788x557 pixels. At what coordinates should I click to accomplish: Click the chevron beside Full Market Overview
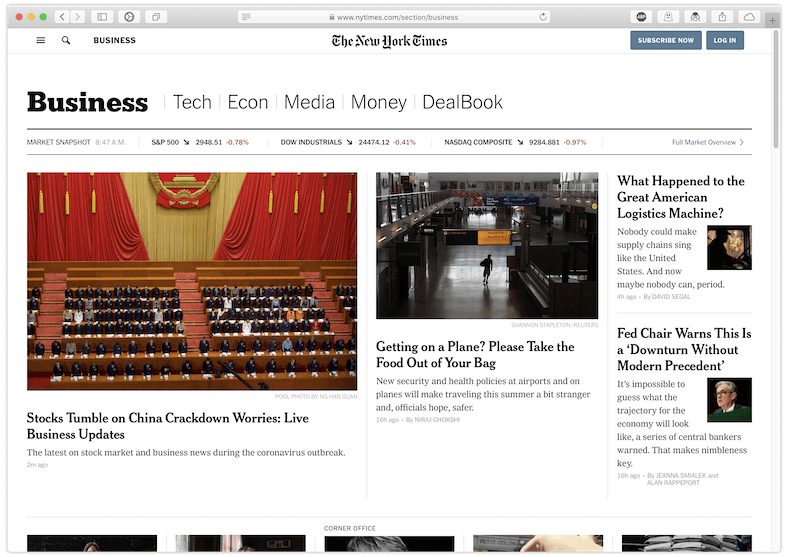(x=742, y=142)
